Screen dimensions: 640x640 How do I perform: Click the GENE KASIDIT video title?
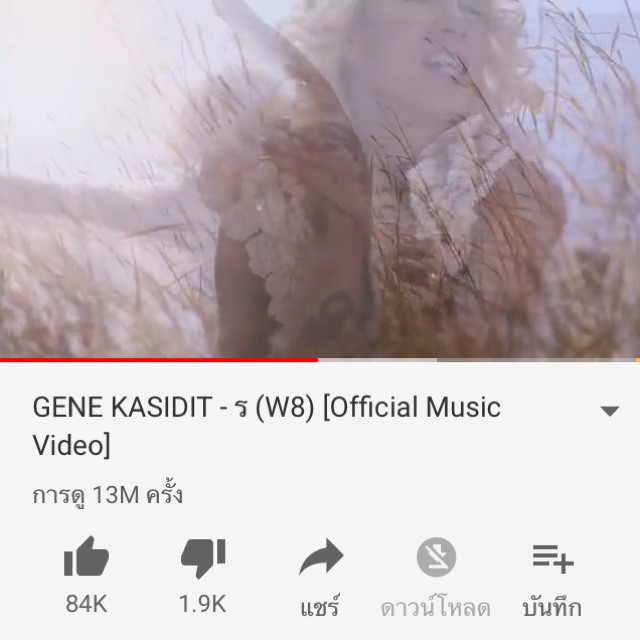click(267, 426)
